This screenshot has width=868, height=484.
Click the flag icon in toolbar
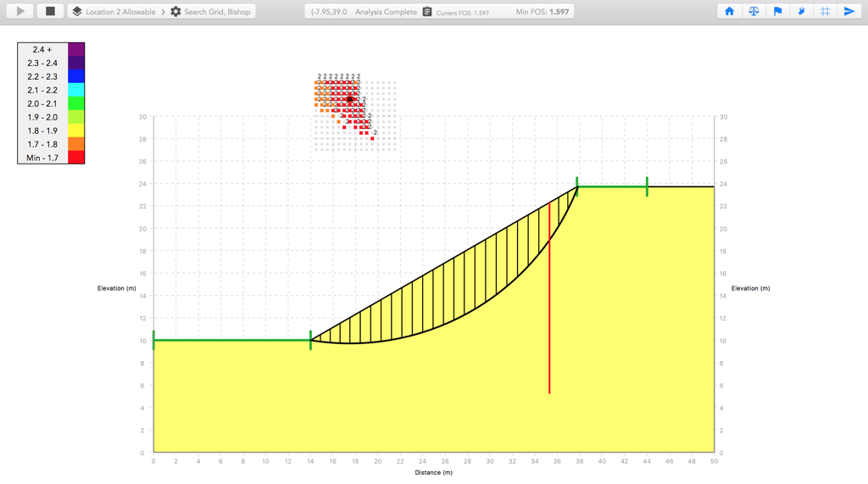pyautogui.click(x=777, y=12)
